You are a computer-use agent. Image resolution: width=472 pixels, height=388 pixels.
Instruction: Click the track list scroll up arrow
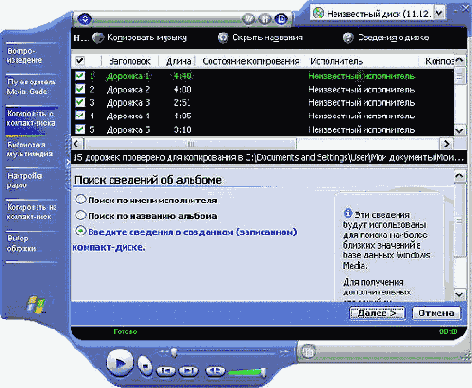460,61
